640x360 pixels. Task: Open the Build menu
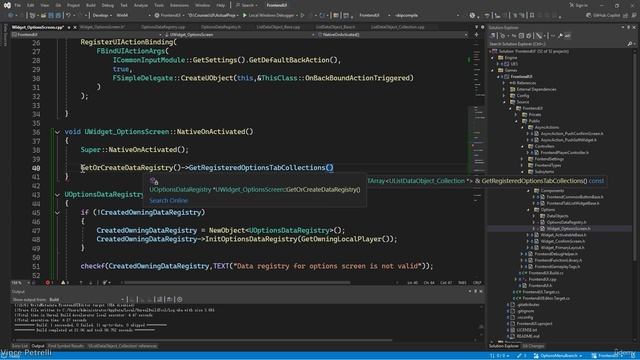pyautogui.click(x=91, y=5)
